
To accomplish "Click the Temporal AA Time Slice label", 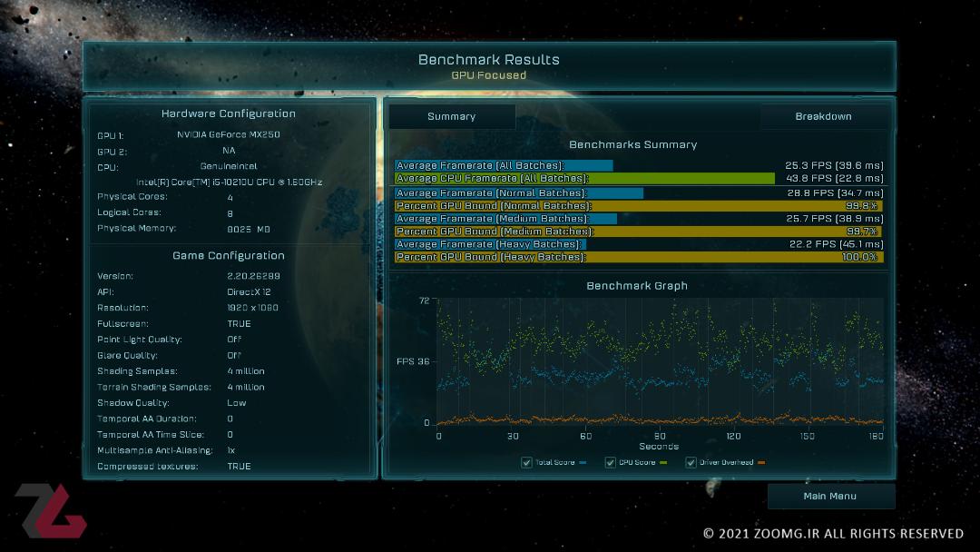I will pyautogui.click(x=151, y=435).
